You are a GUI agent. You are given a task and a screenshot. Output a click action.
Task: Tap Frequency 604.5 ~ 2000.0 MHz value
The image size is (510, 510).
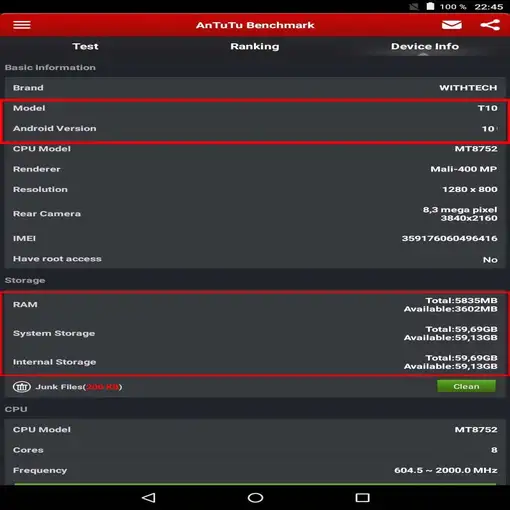[446, 470]
